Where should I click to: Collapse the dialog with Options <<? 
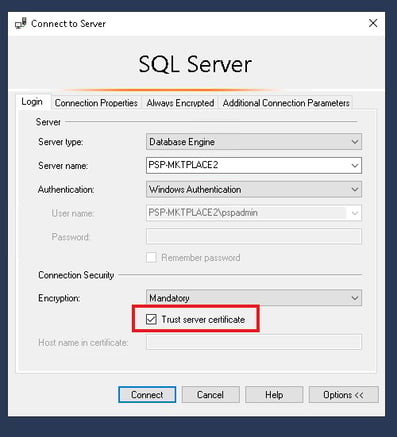343,395
